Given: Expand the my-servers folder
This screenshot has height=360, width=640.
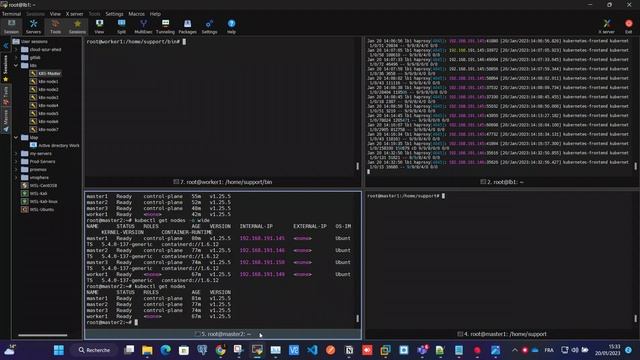Looking at the screenshot, I should pyautogui.click(x=16, y=153).
